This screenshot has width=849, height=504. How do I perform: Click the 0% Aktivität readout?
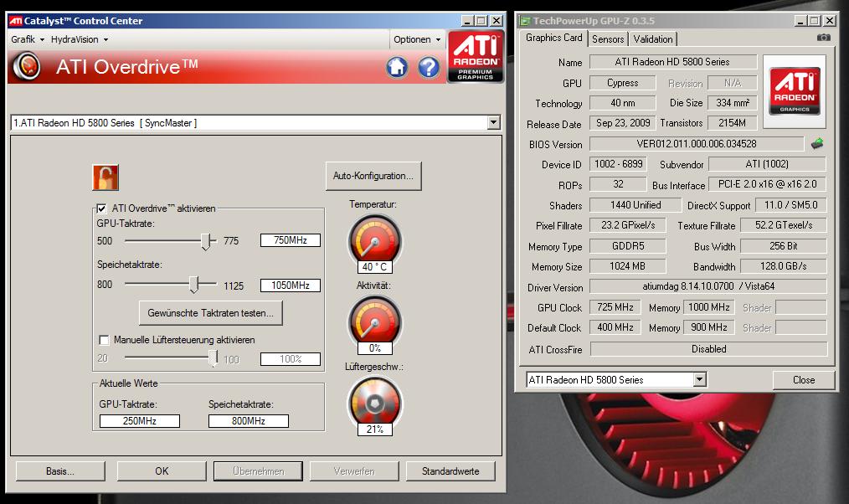(x=375, y=348)
